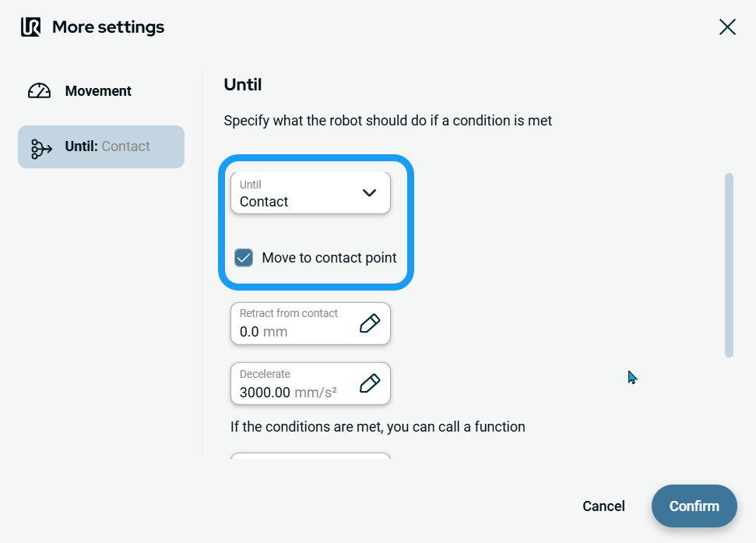This screenshot has height=543, width=756.
Task: Click the Retract from contact 0.0 mm field
Action: [292, 323]
